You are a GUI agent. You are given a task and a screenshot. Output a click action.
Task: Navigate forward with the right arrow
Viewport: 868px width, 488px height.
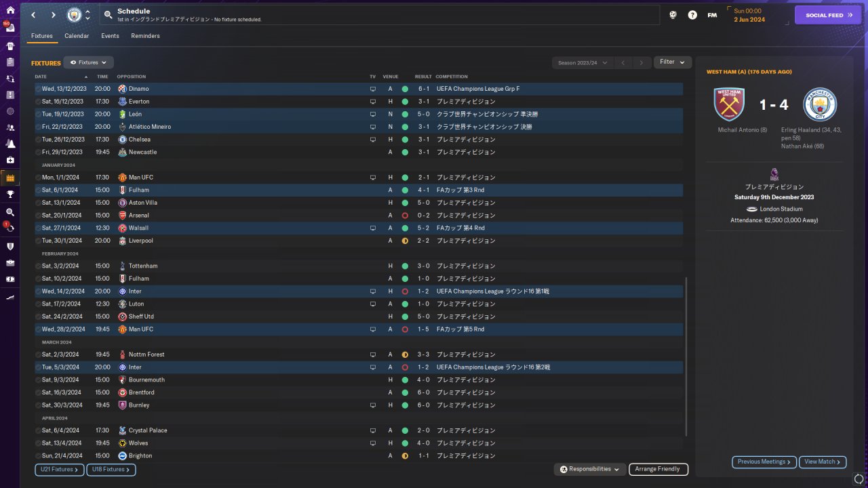[54, 15]
